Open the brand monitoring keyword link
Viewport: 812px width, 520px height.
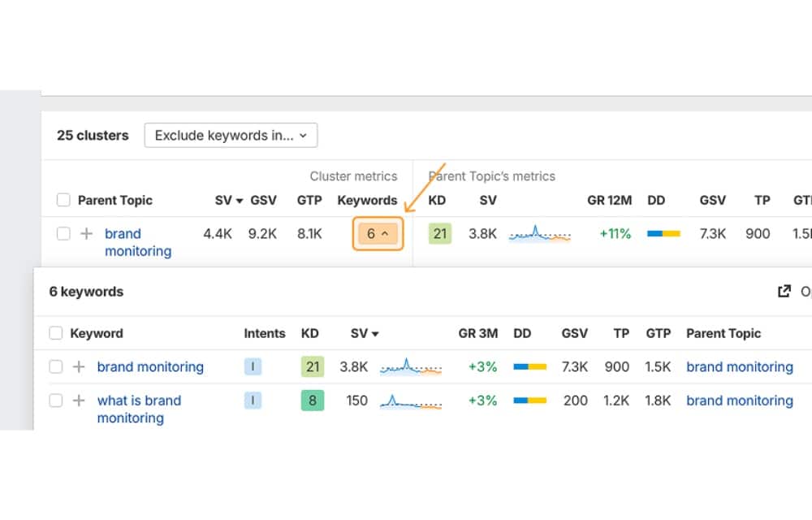click(x=150, y=366)
